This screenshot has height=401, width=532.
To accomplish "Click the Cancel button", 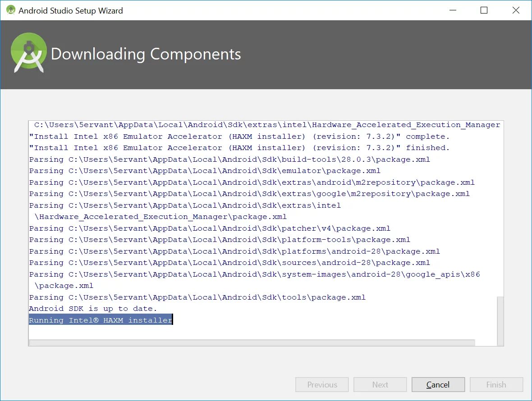I will coord(438,384).
